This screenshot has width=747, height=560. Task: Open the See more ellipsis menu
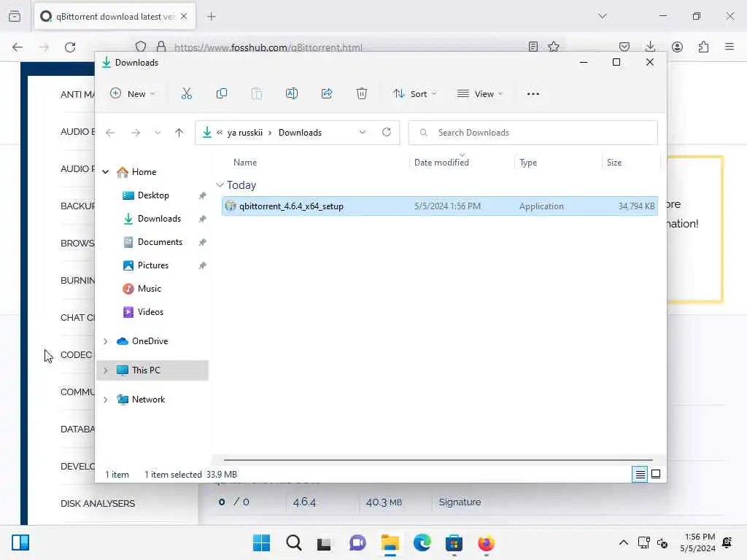point(533,94)
